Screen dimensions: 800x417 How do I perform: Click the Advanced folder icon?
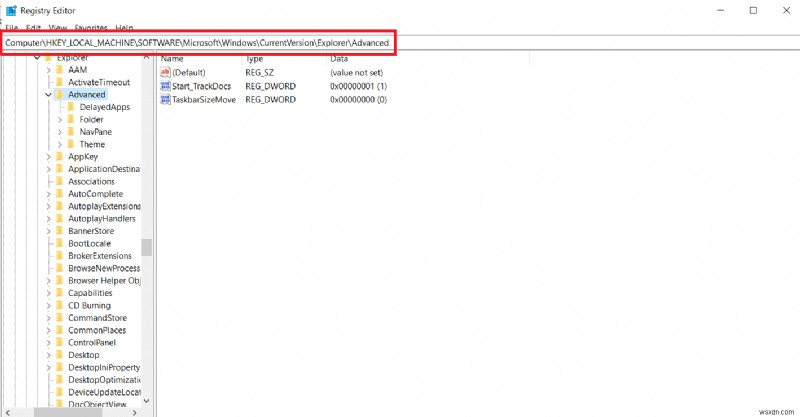click(59, 94)
